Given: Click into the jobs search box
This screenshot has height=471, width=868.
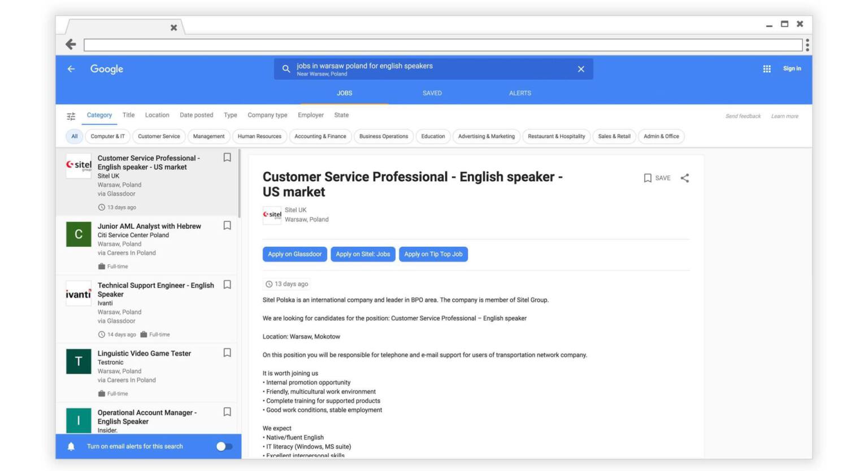Looking at the screenshot, I should [433, 69].
